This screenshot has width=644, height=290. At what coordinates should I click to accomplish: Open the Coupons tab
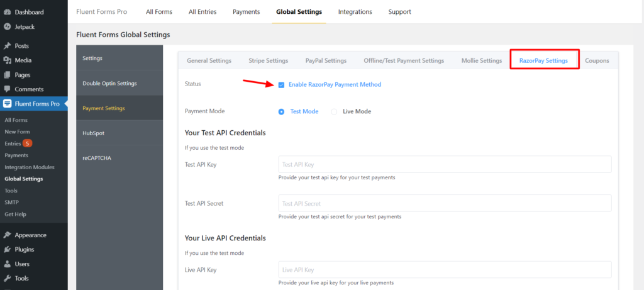click(x=597, y=61)
